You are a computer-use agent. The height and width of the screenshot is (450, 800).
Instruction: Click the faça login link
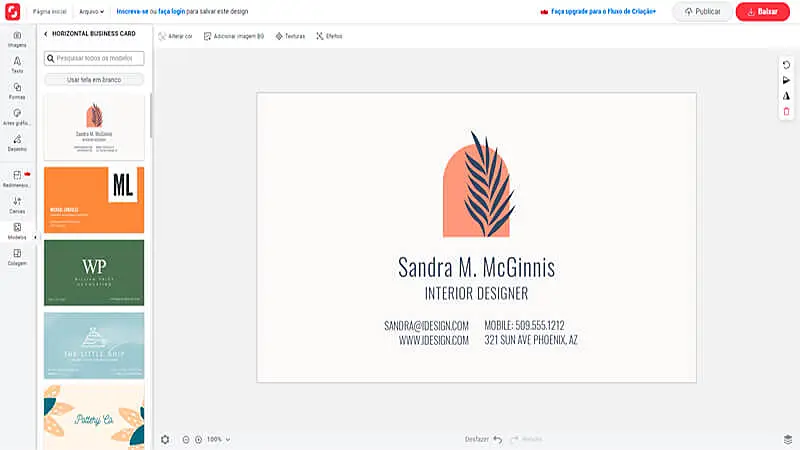(x=171, y=11)
